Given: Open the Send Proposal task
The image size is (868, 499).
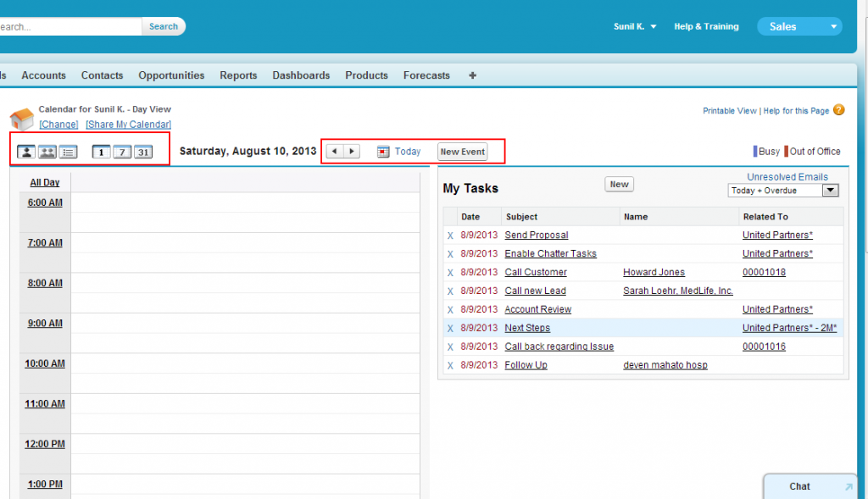Looking at the screenshot, I should pos(536,235).
